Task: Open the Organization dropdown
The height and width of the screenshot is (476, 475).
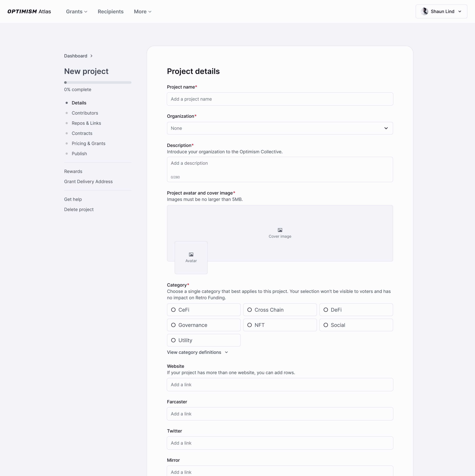Action: click(x=280, y=128)
